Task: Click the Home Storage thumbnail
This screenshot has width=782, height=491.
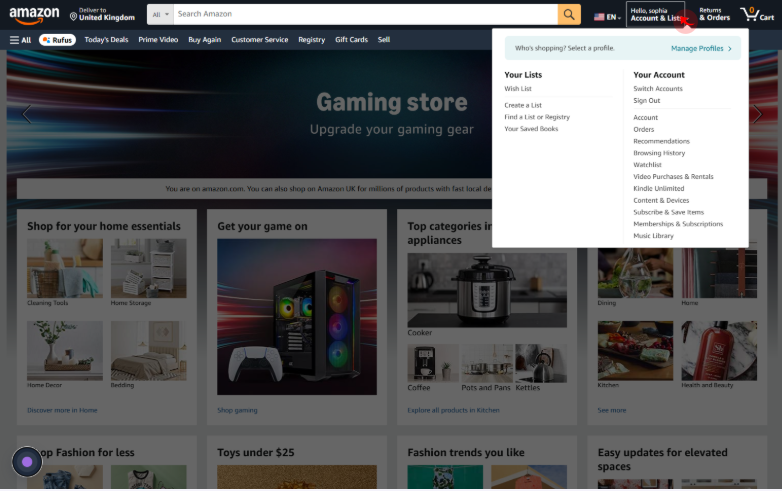Action: (149, 268)
